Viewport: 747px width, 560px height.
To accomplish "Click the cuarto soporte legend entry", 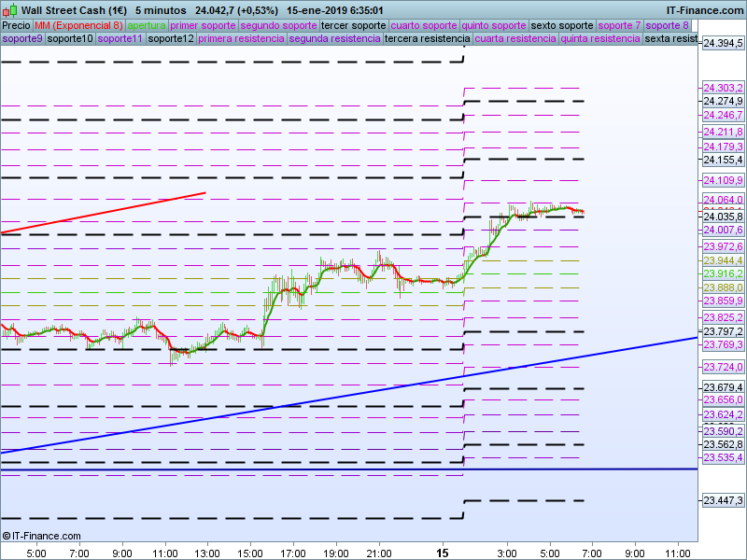I will pos(424,26).
